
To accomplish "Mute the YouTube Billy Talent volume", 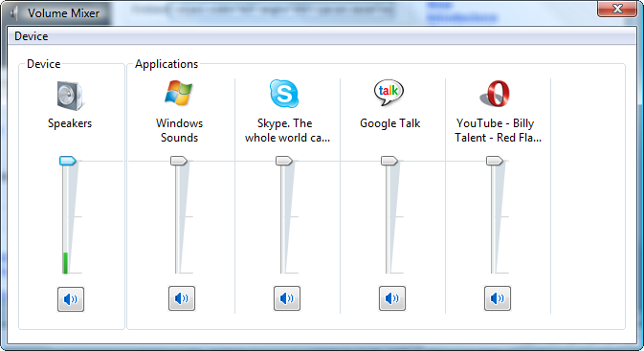I will [498, 298].
